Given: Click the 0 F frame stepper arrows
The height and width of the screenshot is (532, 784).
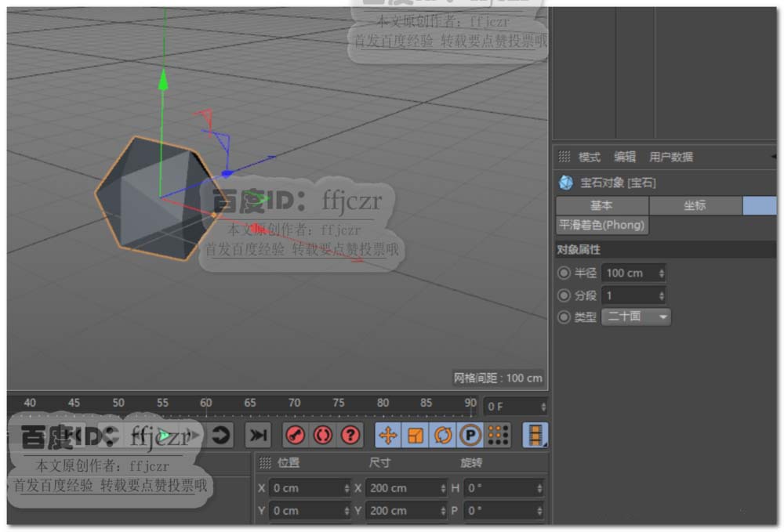Looking at the screenshot, I should point(543,407).
